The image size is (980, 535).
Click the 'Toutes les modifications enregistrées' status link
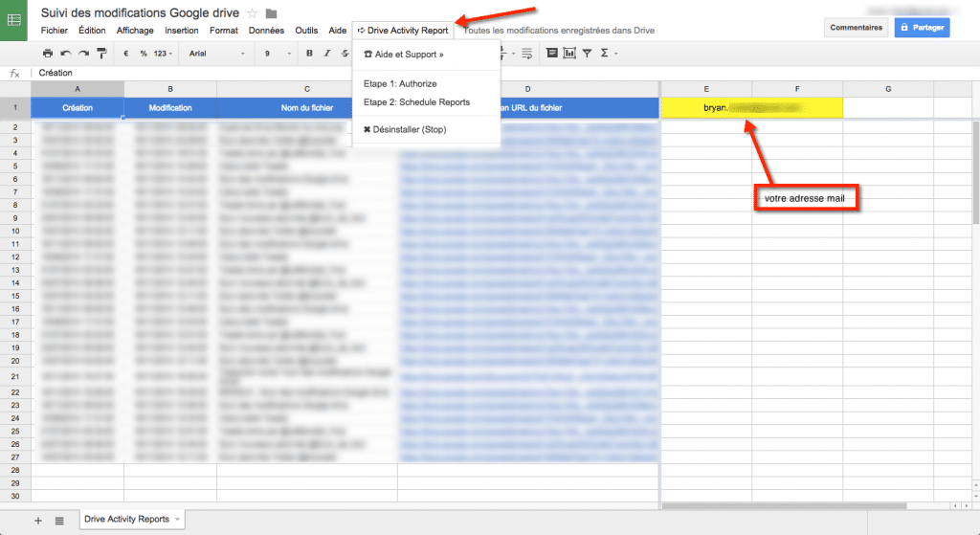click(x=559, y=30)
